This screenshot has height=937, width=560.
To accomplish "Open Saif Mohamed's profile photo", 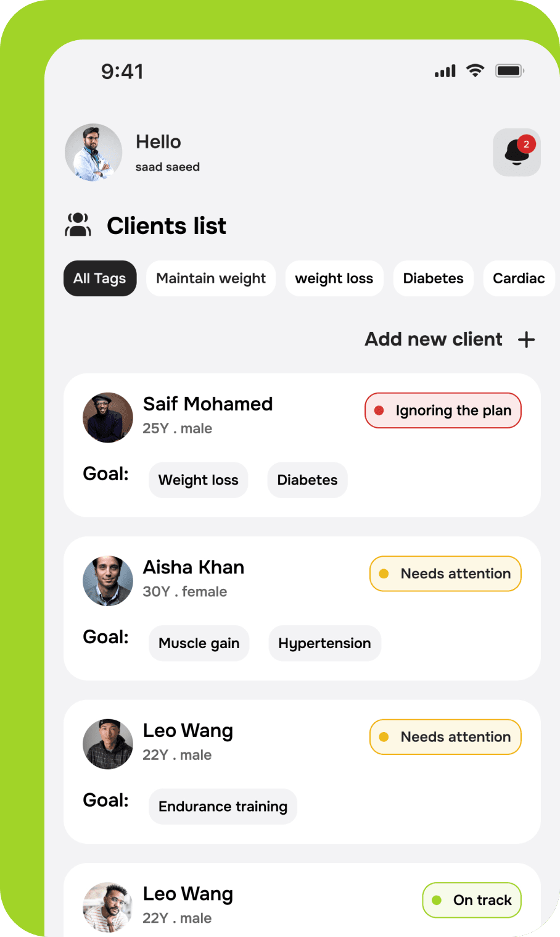I will 108,418.
